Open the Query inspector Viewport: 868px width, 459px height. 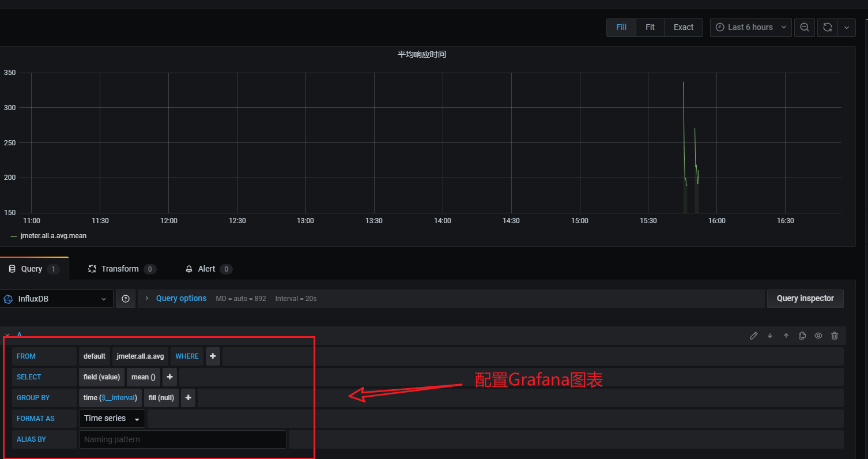[805, 298]
